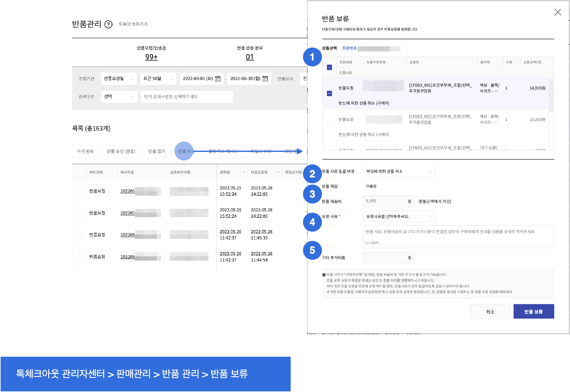Open the 최근 90일 range dropdown

pos(158,79)
